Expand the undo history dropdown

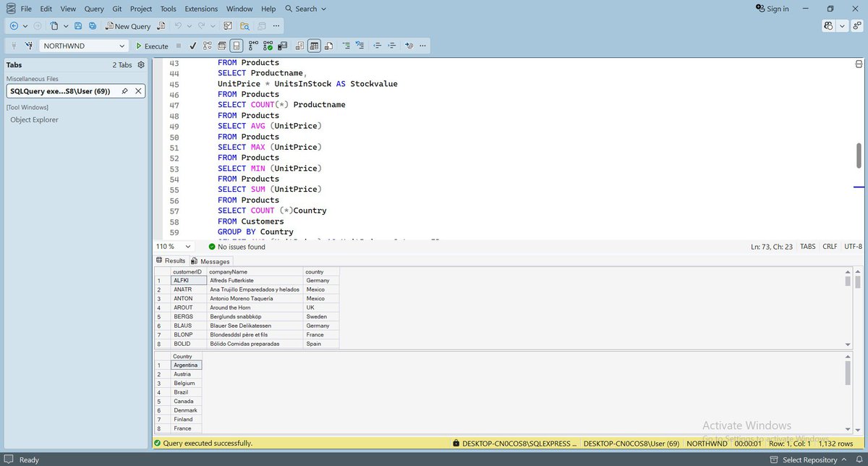(188, 26)
